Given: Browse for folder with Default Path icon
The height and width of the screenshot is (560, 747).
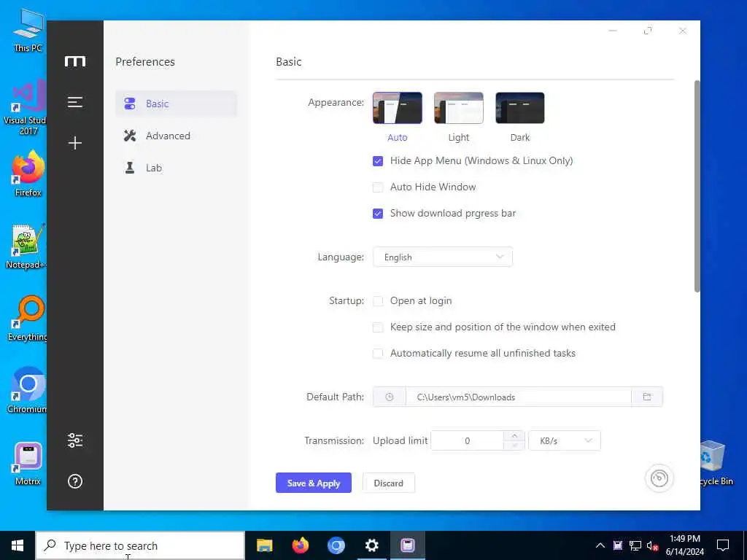Looking at the screenshot, I should tap(646, 397).
